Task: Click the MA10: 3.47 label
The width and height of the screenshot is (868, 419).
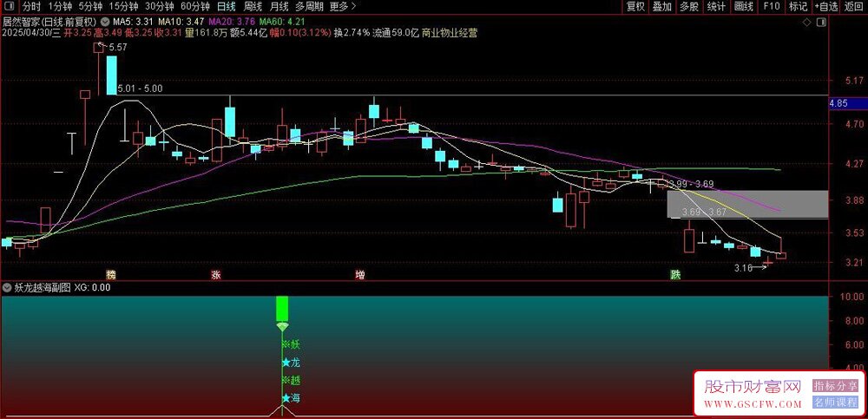Action: point(181,22)
